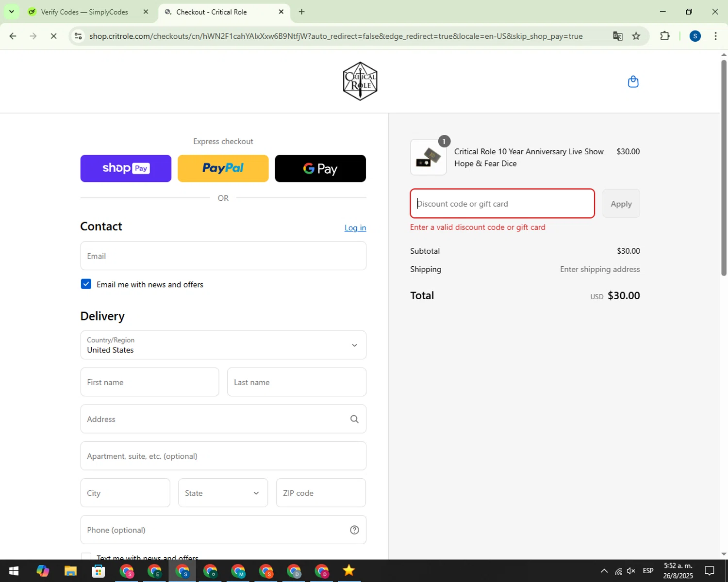Focus the Email input field
This screenshot has width=728, height=582.
[x=223, y=256]
